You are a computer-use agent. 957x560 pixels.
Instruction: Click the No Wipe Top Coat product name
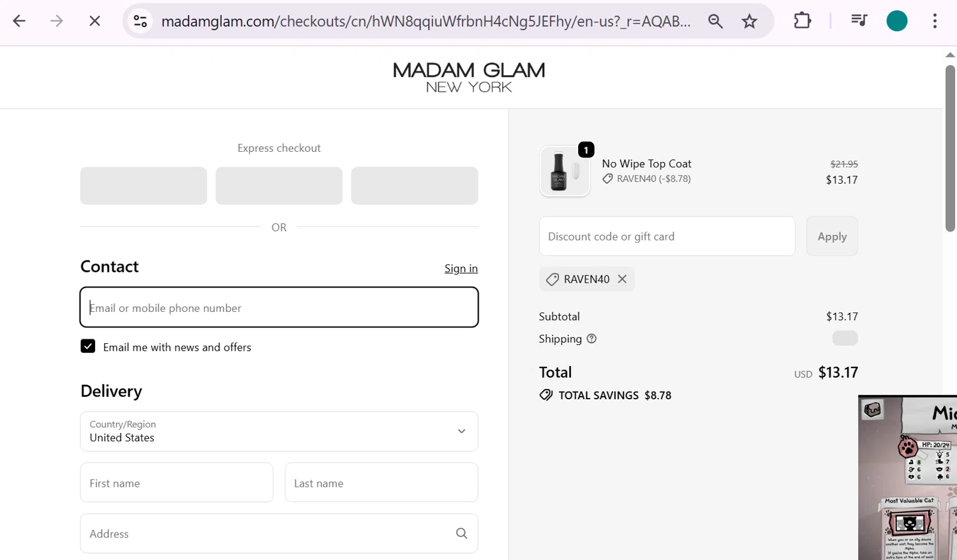point(646,163)
